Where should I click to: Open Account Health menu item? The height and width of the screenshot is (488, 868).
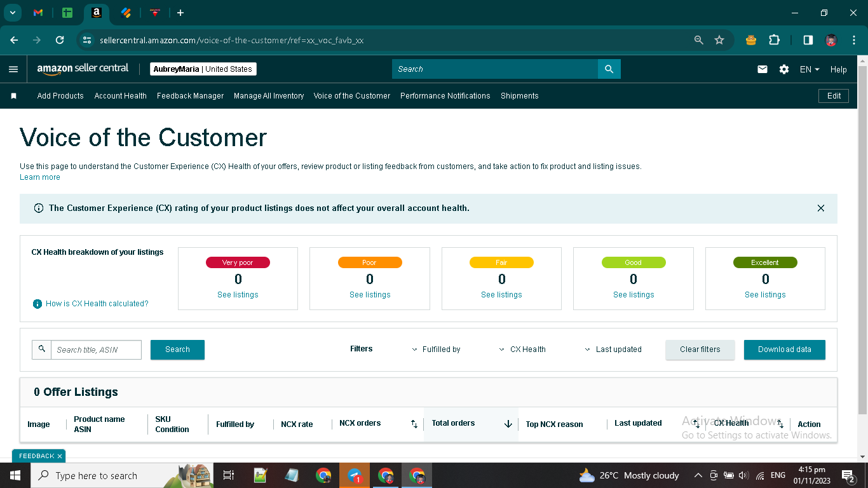[x=121, y=96]
